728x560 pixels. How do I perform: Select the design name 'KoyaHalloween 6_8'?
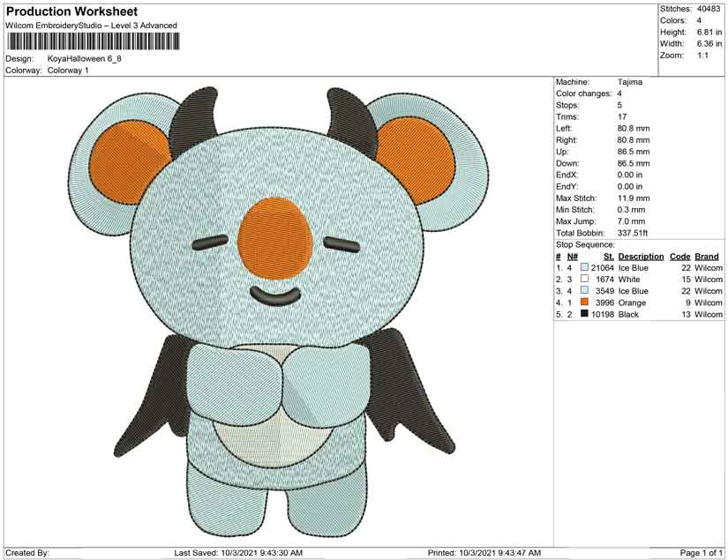tap(85, 58)
